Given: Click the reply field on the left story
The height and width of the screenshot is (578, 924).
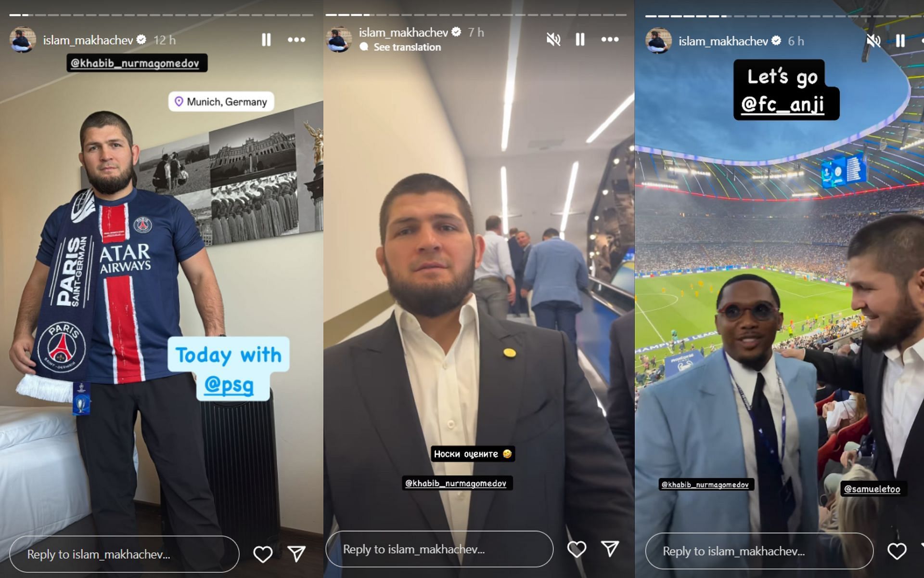Looking at the screenshot, I should [x=124, y=554].
